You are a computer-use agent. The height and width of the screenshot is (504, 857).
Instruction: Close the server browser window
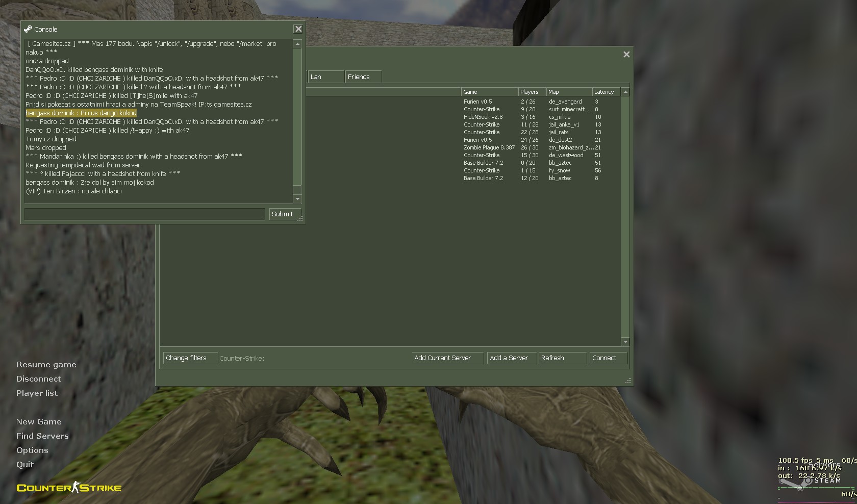point(626,55)
